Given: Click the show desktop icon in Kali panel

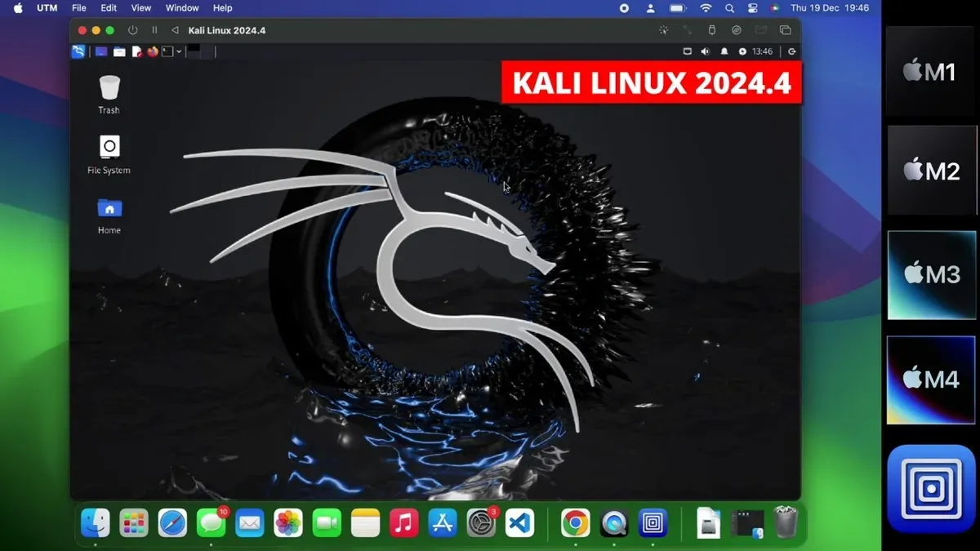Looking at the screenshot, I should tap(101, 51).
